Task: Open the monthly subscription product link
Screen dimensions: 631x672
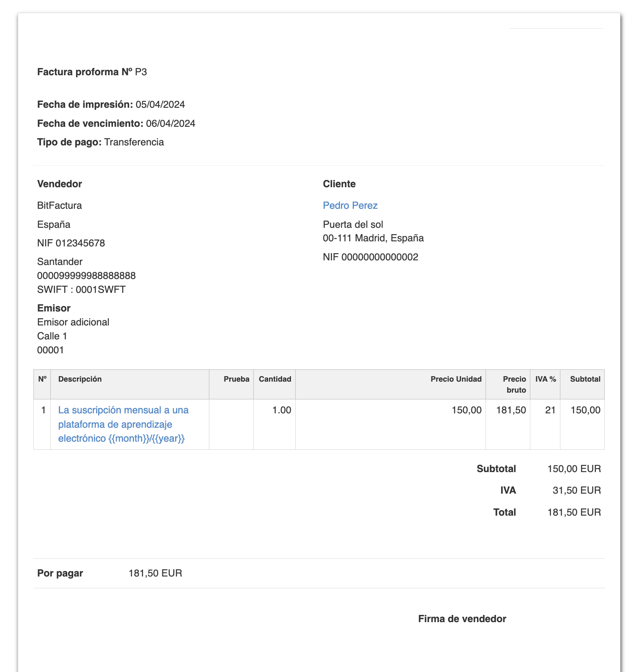Action: click(x=123, y=424)
